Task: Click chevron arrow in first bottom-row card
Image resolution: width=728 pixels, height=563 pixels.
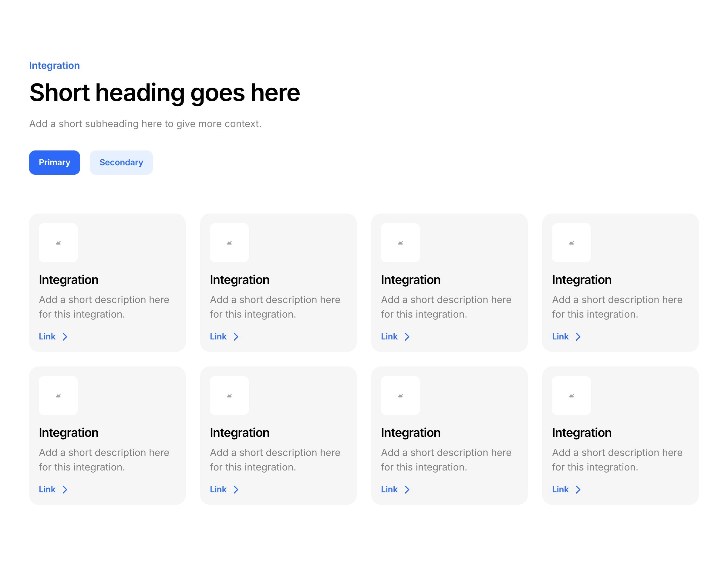Action: tap(65, 489)
